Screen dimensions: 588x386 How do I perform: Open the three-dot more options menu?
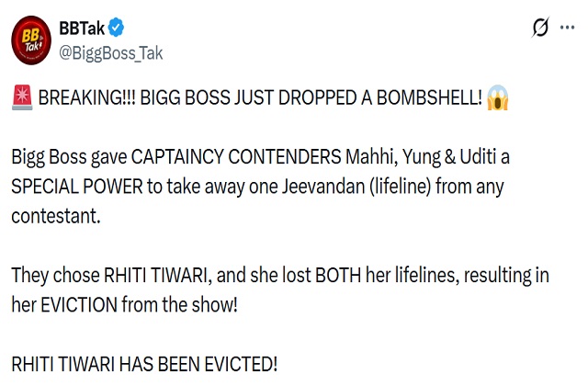pos(567,27)
